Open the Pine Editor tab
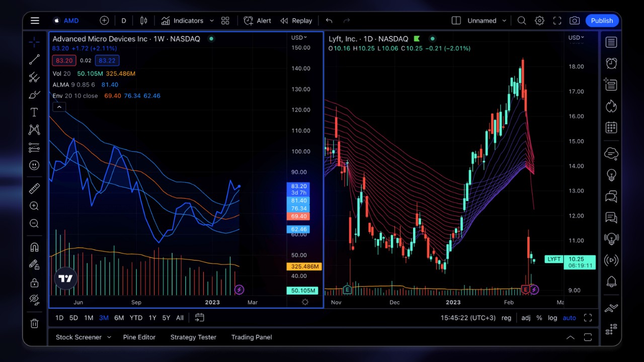Image resolution: width=644 pixels, height=362 pixels. tap(139, 337)
